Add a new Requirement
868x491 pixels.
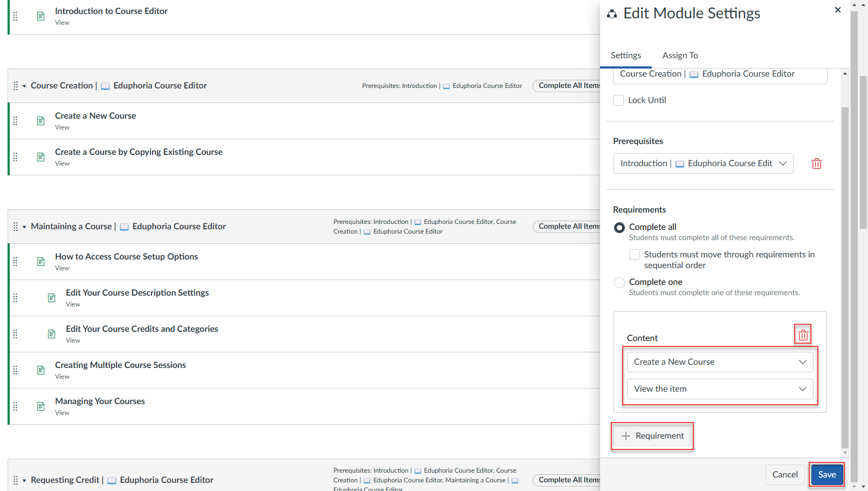[x=652, y=436]
